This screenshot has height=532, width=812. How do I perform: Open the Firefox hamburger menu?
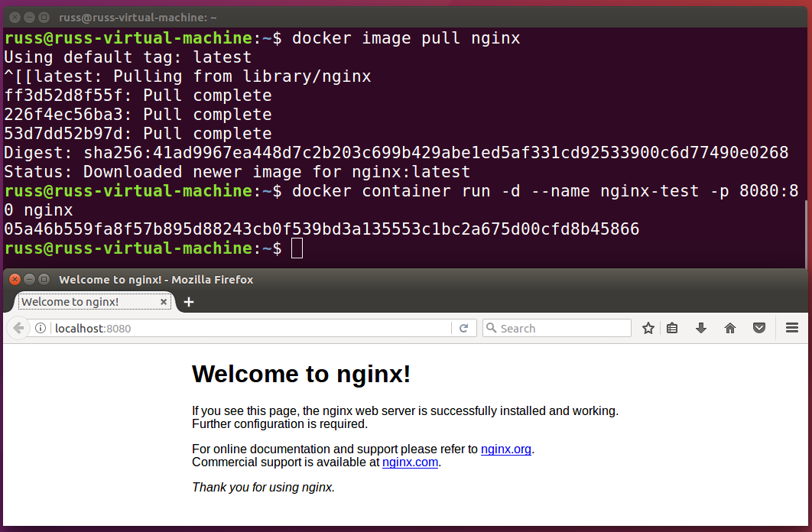pos(792,327)
